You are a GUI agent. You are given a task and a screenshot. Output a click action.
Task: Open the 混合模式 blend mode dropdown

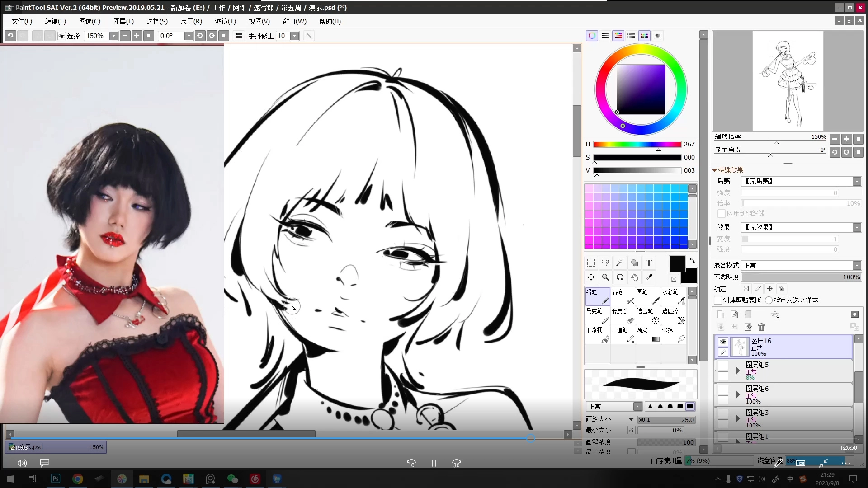point(857,266)
